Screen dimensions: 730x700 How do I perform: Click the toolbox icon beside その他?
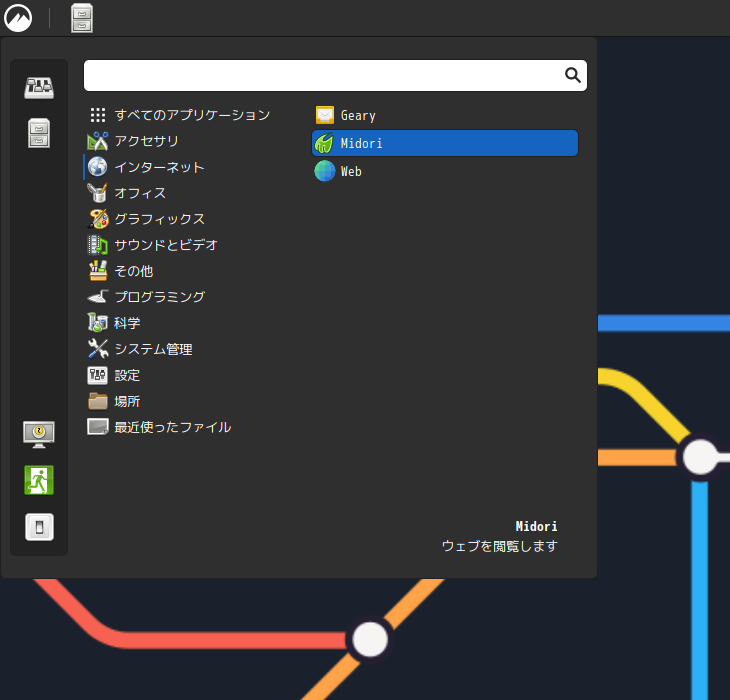point(98,271)
